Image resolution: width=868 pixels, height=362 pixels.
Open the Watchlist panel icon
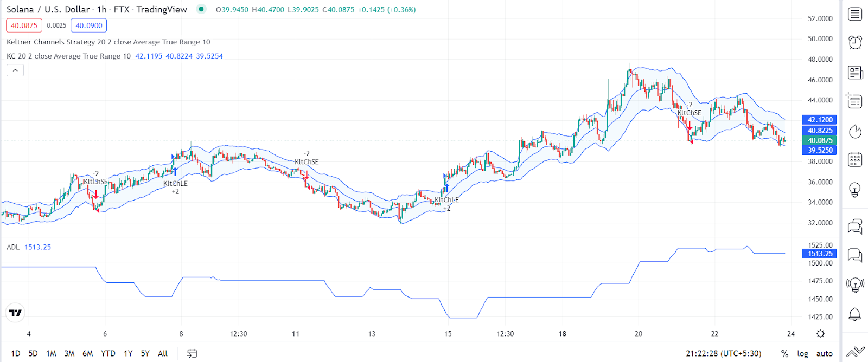click(x=855, y=14)
